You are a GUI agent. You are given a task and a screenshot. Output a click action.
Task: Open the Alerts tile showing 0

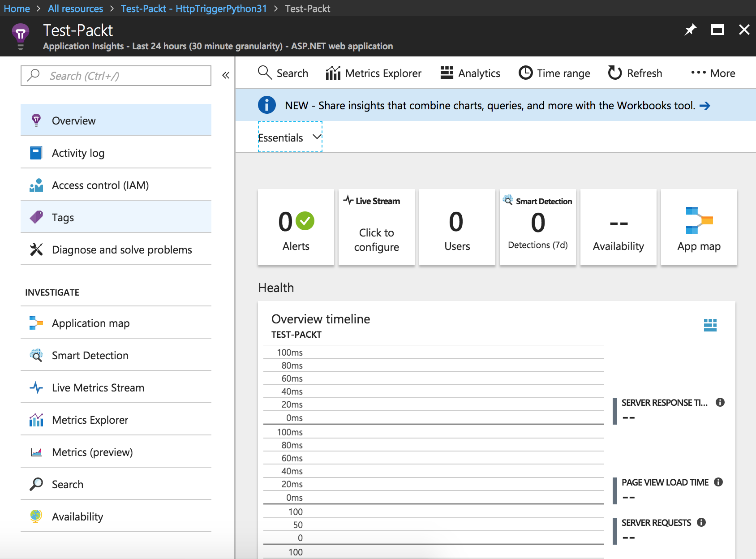coord(296,227)
